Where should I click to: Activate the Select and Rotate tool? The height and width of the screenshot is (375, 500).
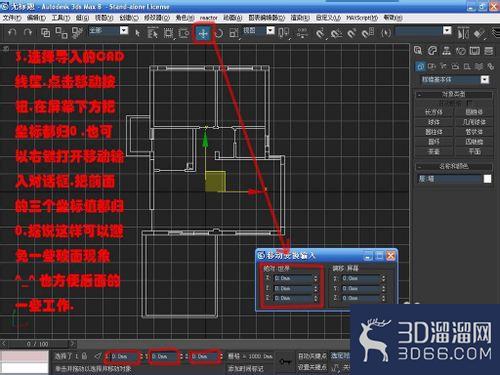(x=219, y=33)
